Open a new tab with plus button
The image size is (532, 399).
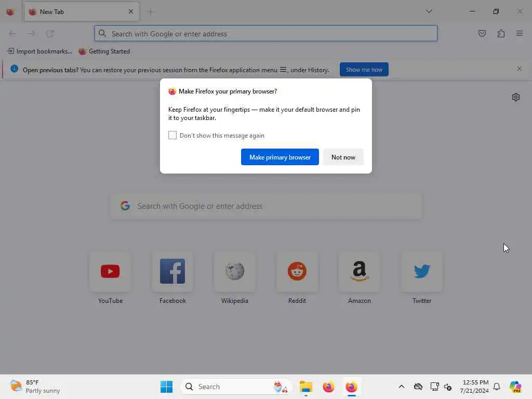coord(150,12)
